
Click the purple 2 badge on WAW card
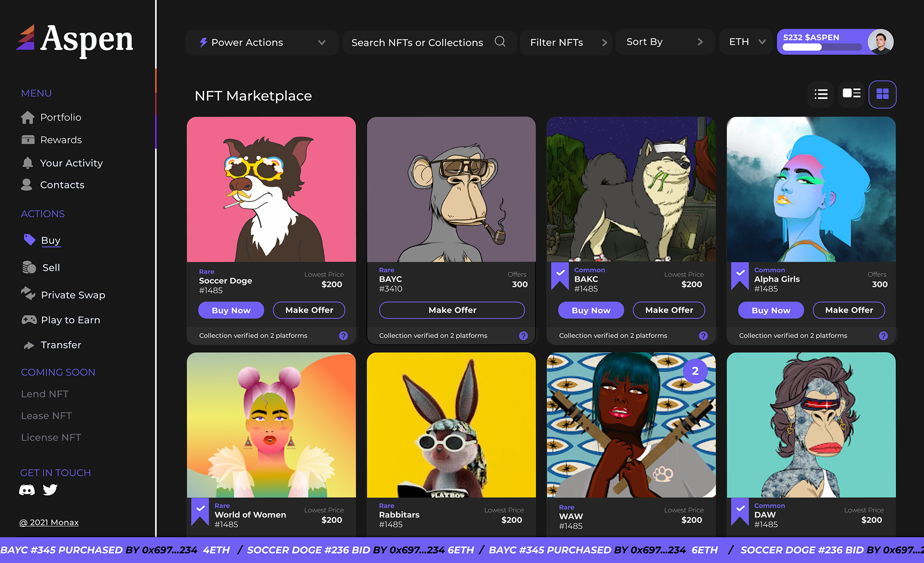coord(695,371)
